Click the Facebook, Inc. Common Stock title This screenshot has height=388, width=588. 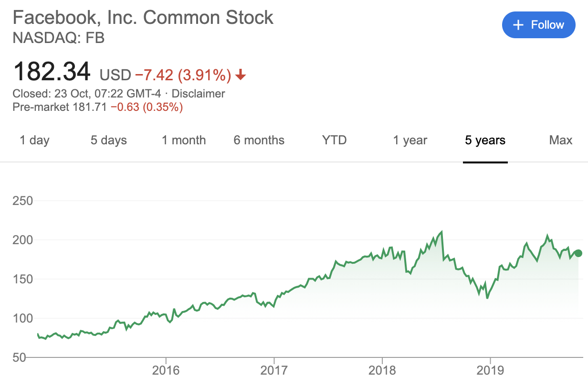coord(143,18)
